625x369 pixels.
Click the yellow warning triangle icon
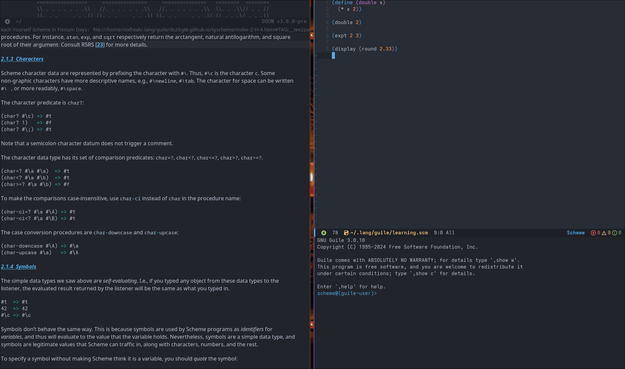pos(604,233)
